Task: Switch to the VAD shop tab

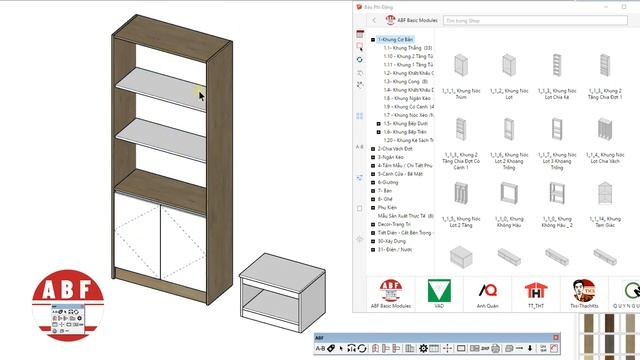Action: pyautogui.click(x=439, y=293)
